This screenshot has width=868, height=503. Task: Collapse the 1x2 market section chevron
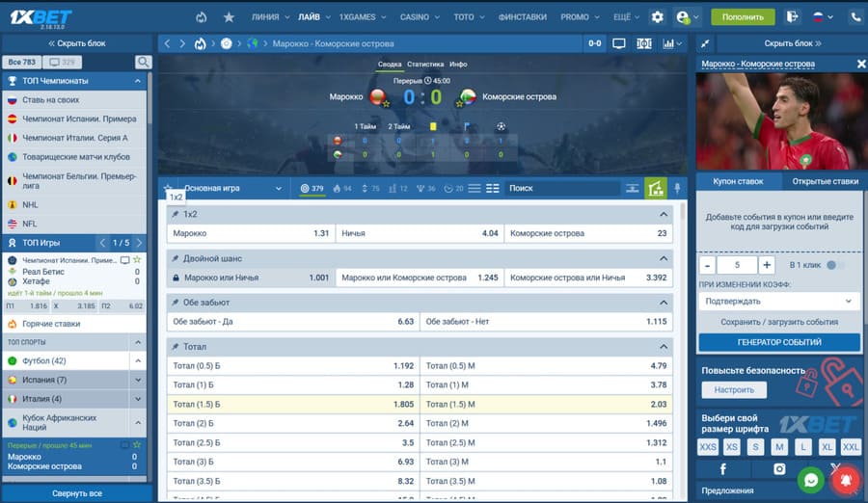coord(664,214)
